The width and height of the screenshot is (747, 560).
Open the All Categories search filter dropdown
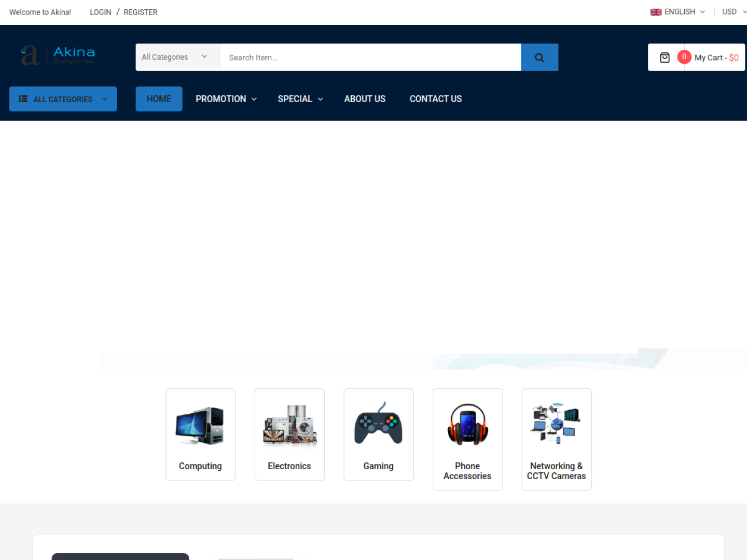pos(178,57)
